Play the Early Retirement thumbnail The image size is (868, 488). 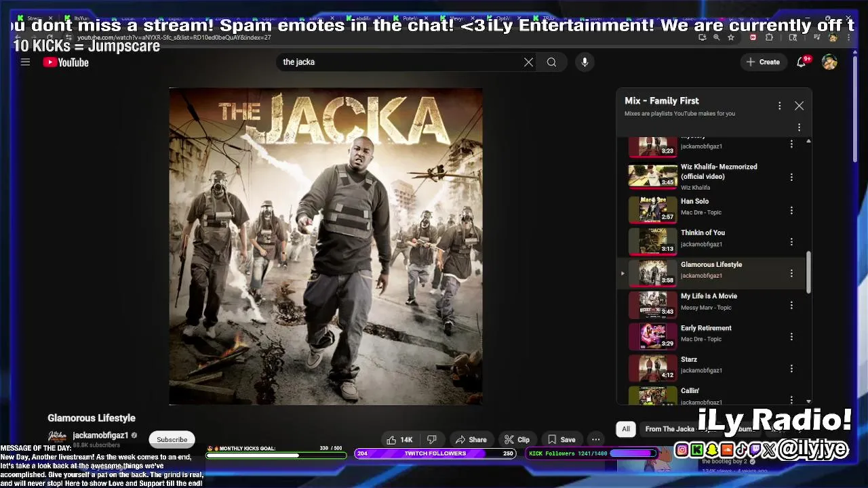(652, 336)
